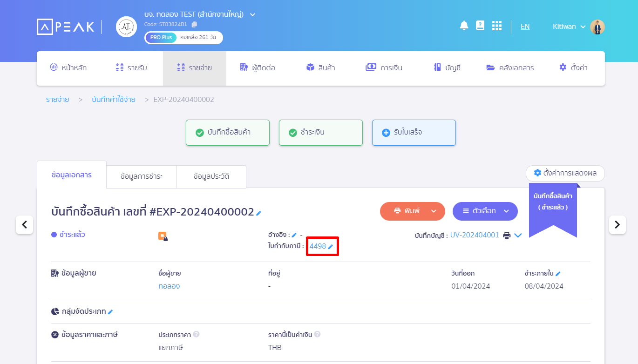Expand the company name dropdown
Image resolution: width=638 pixels, height=364 pixels.
point(252,14)
